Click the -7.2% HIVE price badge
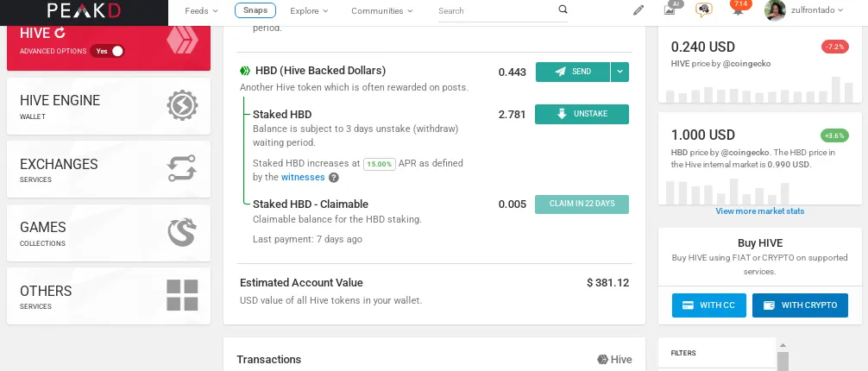The height and width of the screenshot is (371, 868). tap(835, 47)
